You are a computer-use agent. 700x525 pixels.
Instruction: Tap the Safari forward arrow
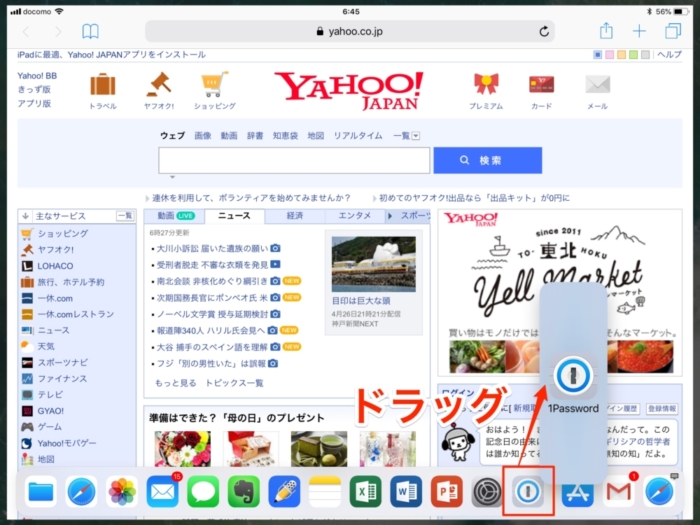[x=57, y=31]
